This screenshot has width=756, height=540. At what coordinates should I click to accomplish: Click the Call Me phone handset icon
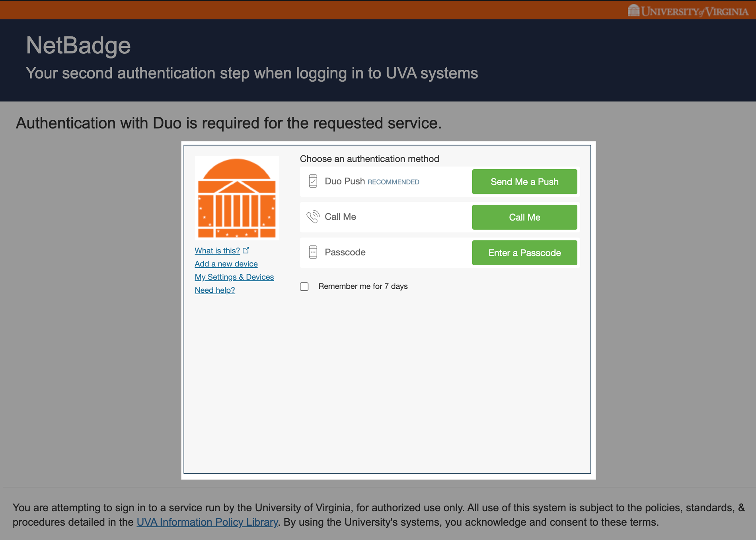pyautogui.click(x=313, y=217)
